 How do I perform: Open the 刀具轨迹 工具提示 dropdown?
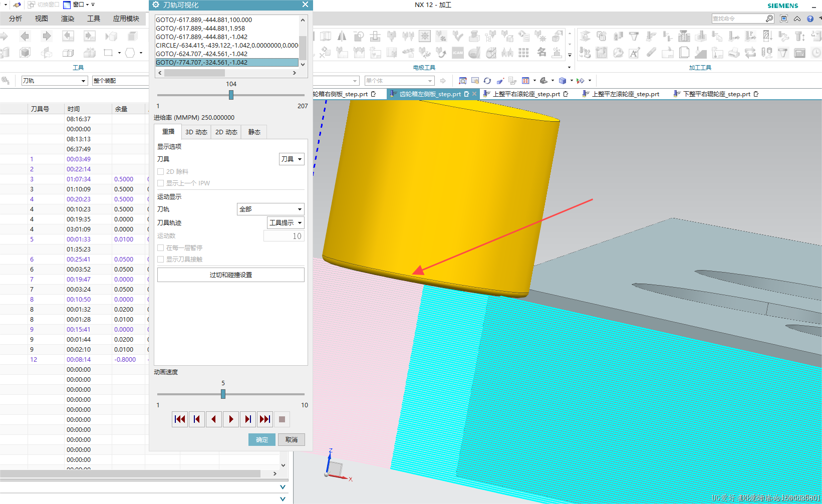[x=286, y=222]
